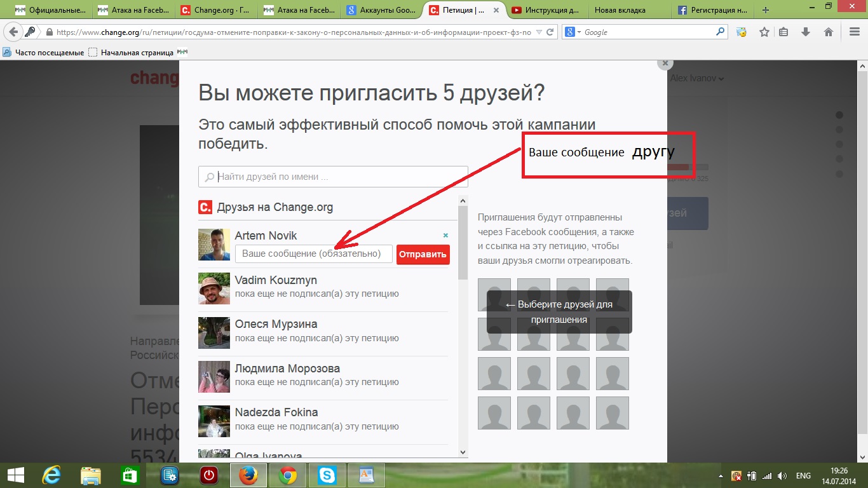Switch to Chrome in the taskbar
The width and height of the screenshot is (868, 488).
287,475
